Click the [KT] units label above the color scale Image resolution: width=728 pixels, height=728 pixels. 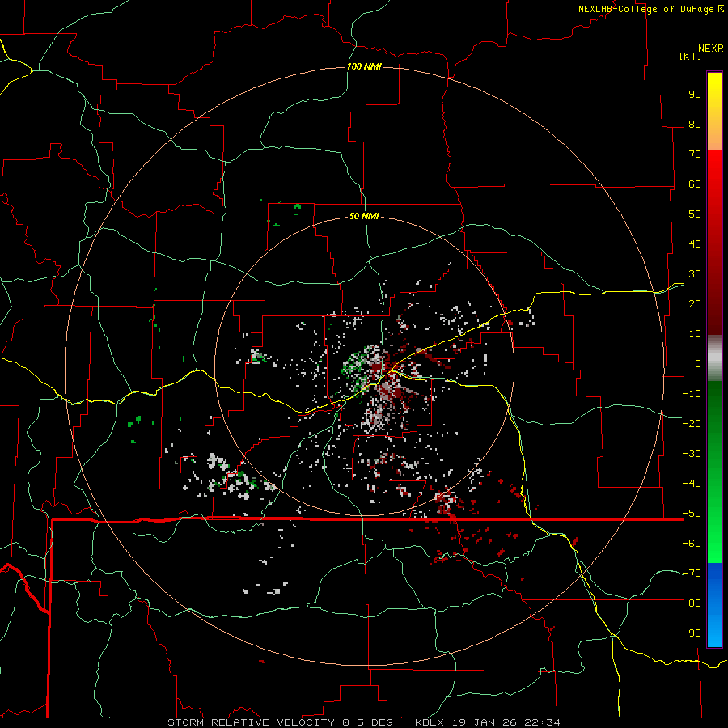pyautogui.click(x=691, y=56)
